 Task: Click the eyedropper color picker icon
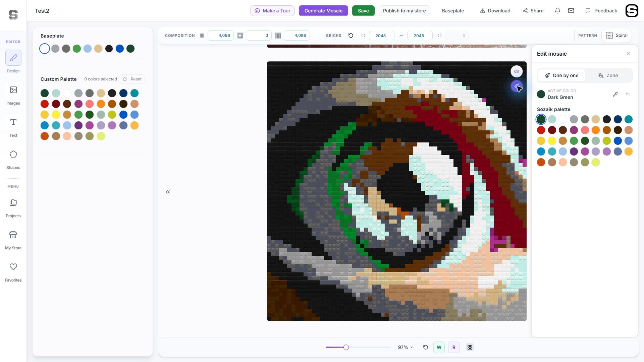click(615, 94)
